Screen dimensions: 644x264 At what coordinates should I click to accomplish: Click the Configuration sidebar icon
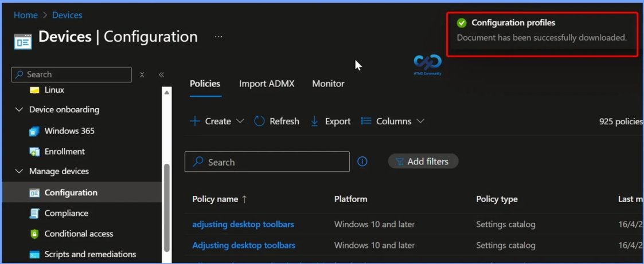pyautogui.click(x=34, y=192)
